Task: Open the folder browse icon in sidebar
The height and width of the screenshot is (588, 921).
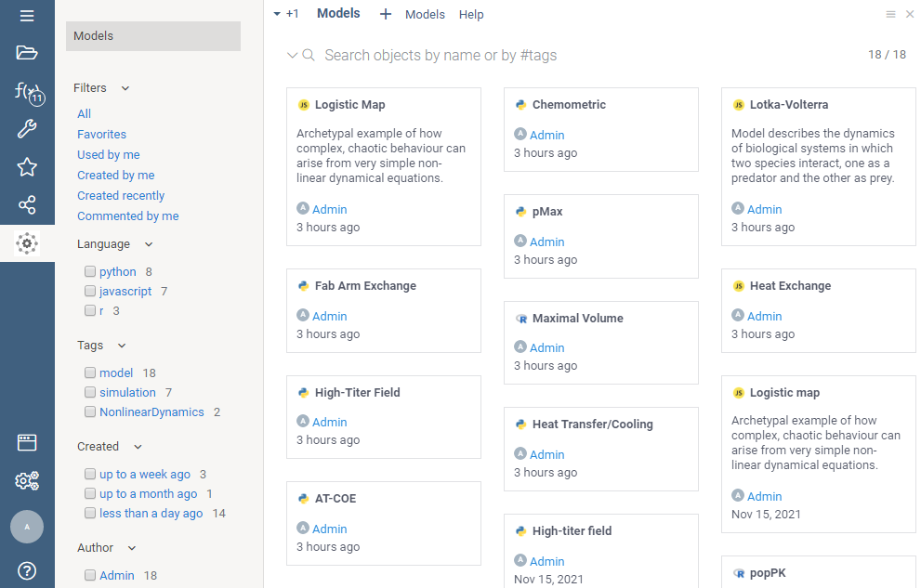Action: pos(27,53)
